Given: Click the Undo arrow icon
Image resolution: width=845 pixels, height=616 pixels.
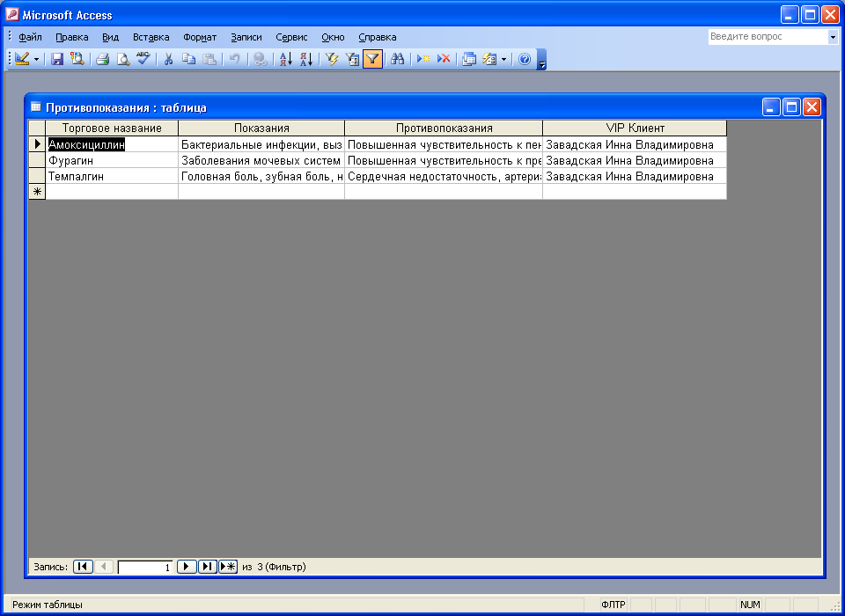Looking at the screenshot, I should point(234,59).
